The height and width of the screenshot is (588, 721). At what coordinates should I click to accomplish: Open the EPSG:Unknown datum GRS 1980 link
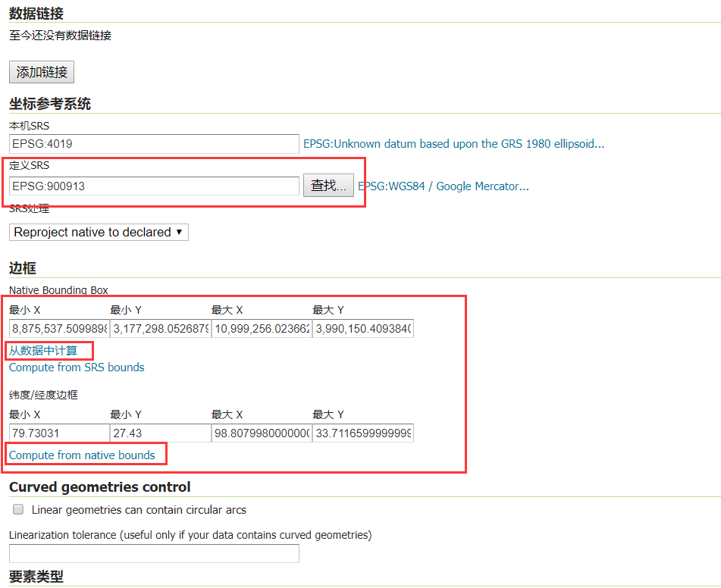[453, 143]
